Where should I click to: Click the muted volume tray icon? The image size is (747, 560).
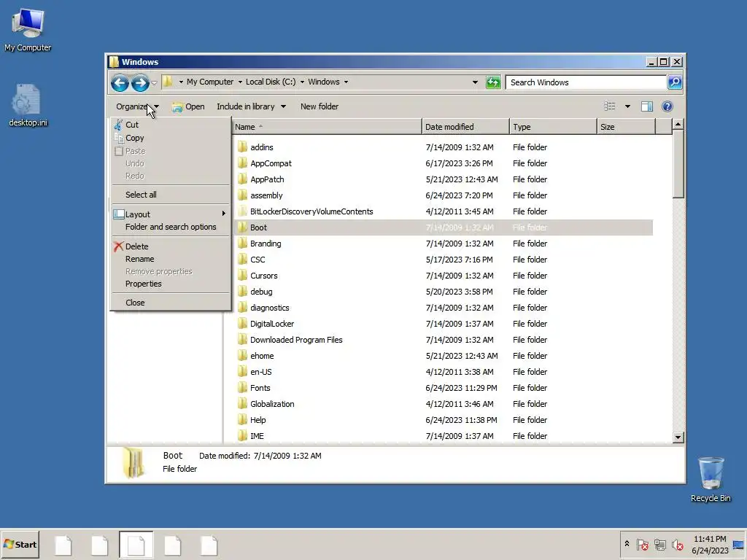click(x=677, y=544)
